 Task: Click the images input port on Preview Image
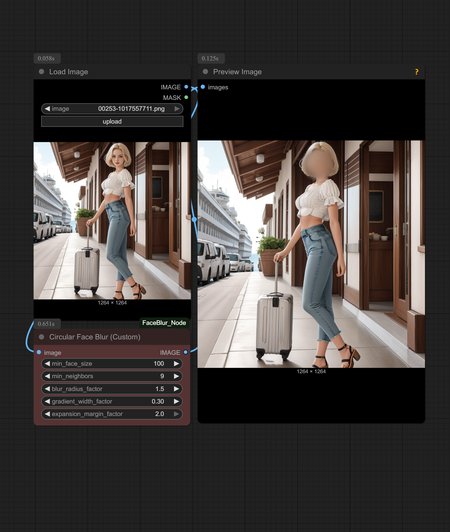point(203,87)
